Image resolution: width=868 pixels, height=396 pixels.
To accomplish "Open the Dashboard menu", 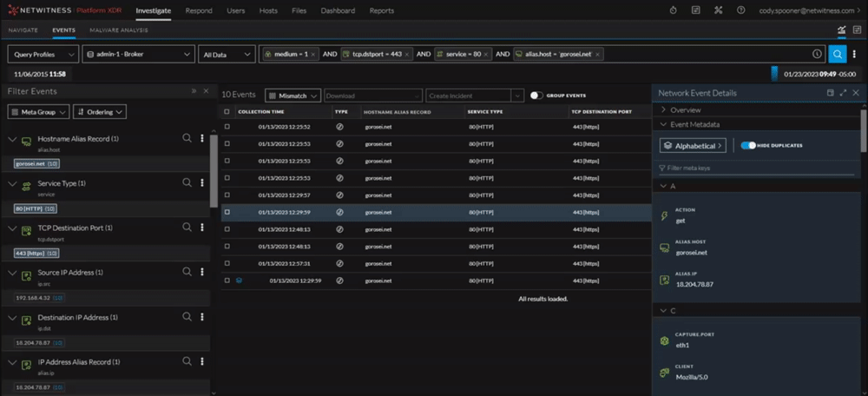I will click(338, 10).
